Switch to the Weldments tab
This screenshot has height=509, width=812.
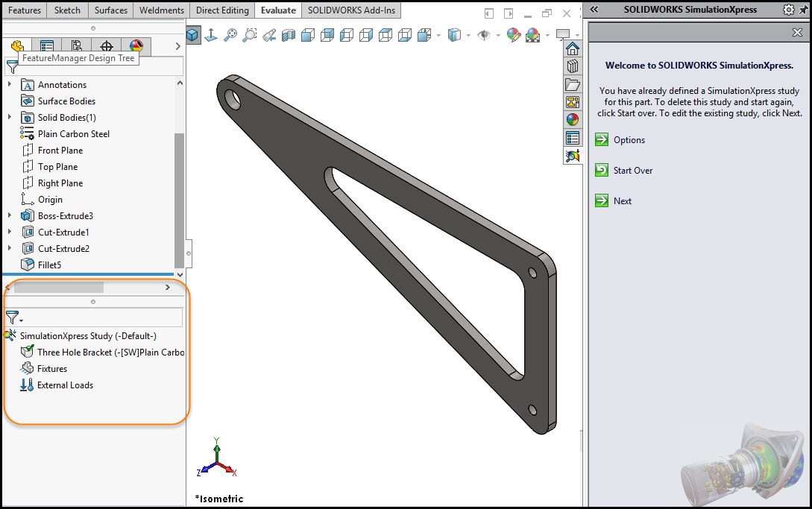tap(162, 10)
